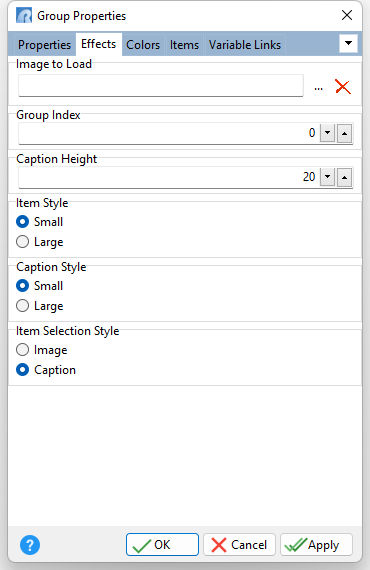Go to the Items tab

184,45
